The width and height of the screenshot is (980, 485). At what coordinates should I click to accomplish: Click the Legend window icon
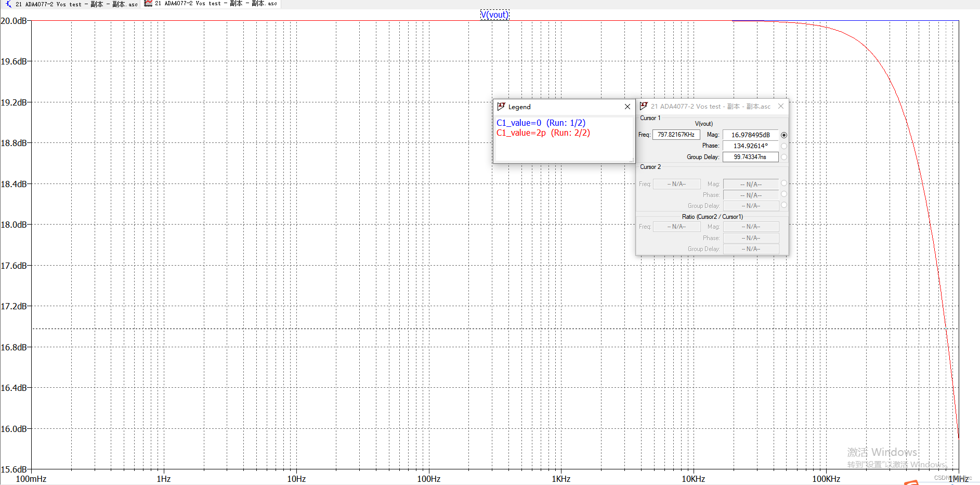point(501,107)
